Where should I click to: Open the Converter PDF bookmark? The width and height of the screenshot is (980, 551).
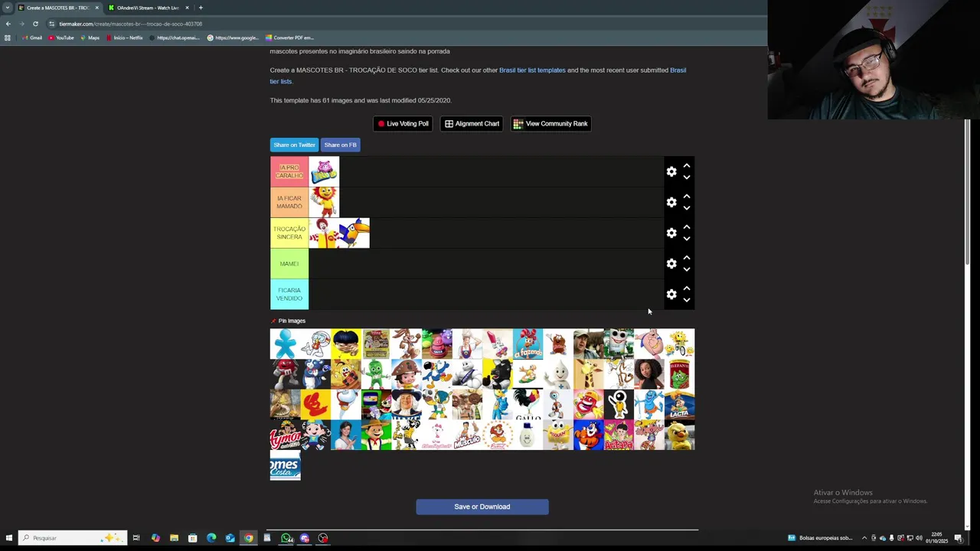[x=289, y=37]
